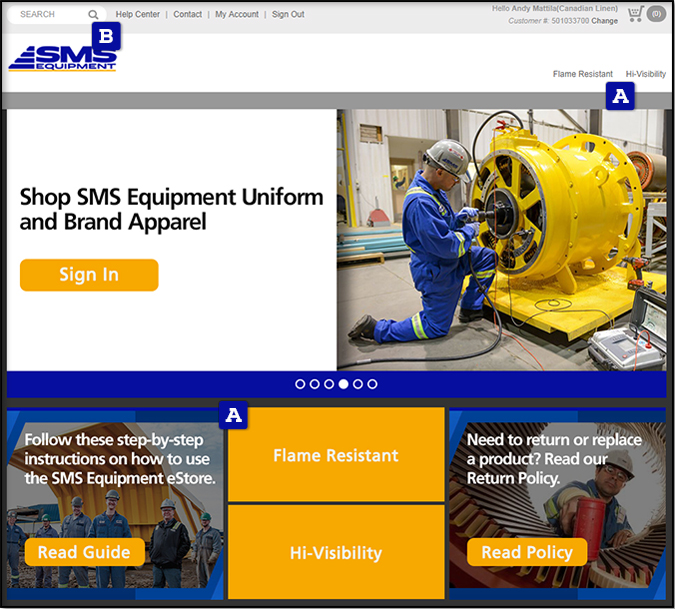This screenshot has width=675, height=609.
Task: Select the second carousel dot
Action: [x=315, y=384]
